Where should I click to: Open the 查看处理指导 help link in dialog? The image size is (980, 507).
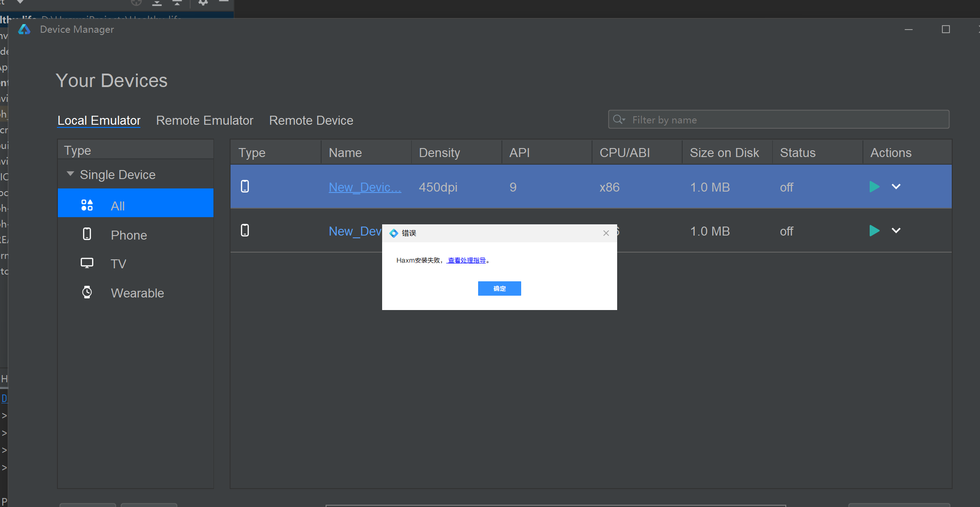click(466, 260)
